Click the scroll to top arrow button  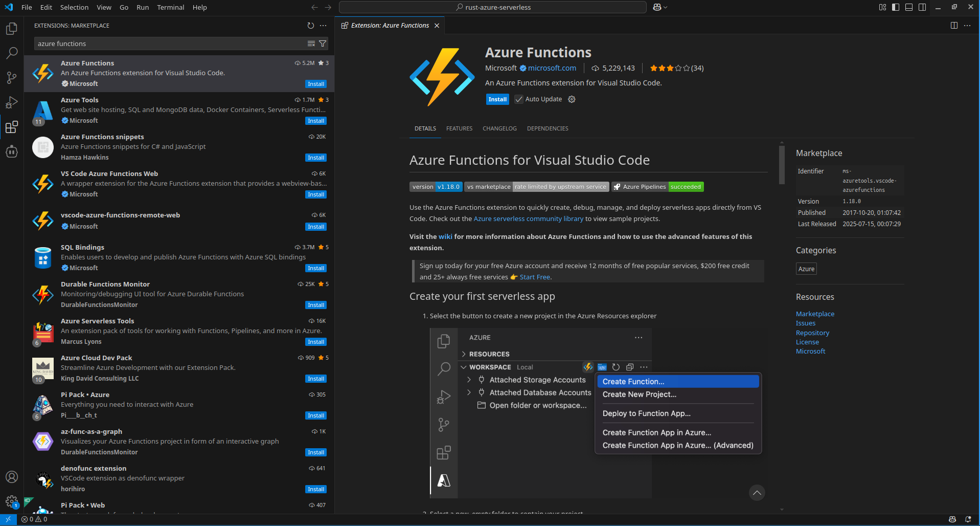point(757,493)
